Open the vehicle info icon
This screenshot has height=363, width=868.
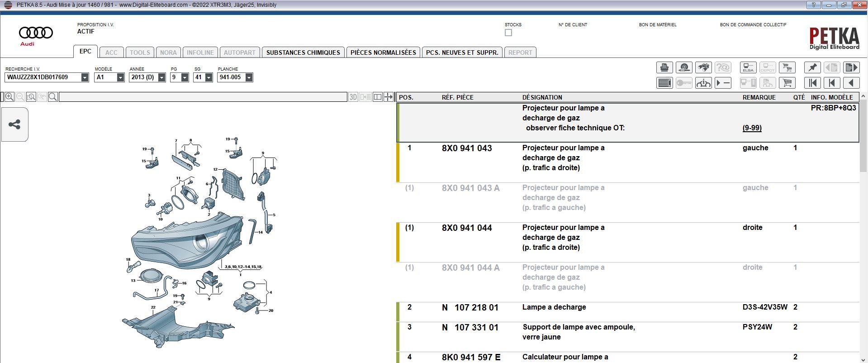click(703, 83)
